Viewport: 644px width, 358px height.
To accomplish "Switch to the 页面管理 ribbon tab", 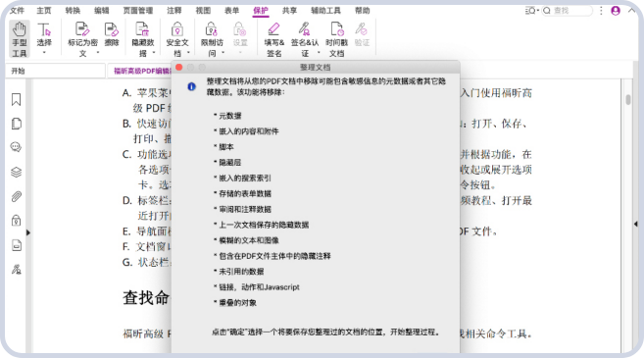I will click(138, 11).
